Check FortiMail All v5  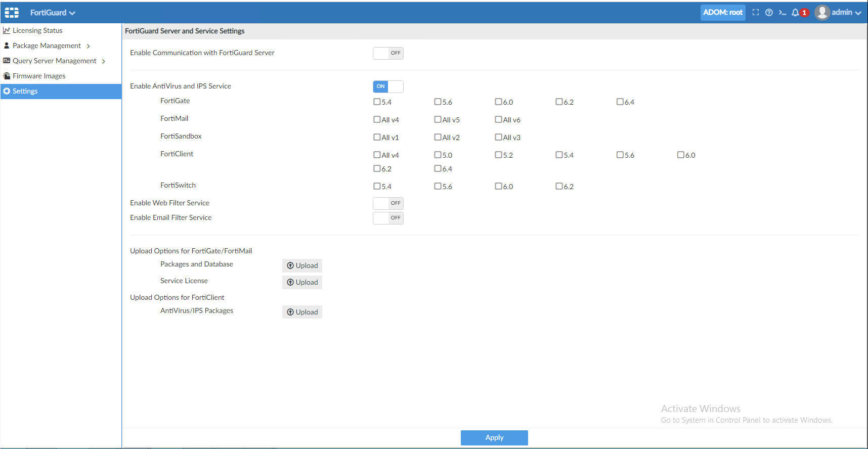coord(438,119)
